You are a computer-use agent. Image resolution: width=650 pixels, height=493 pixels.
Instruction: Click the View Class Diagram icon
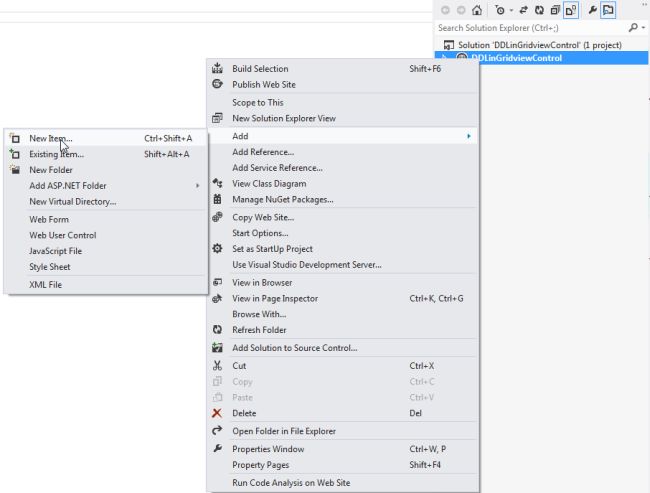click(217, 183)
